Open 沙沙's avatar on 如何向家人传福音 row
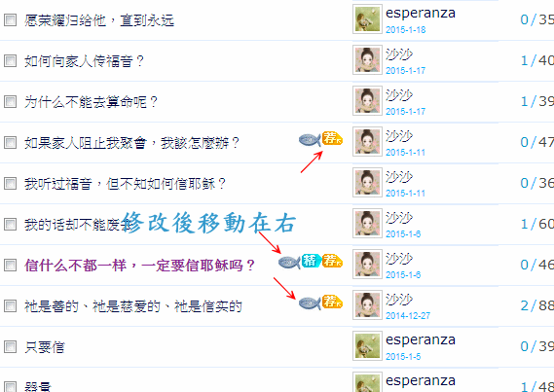This screenshot has width=554, height=392. click(367, 60)
